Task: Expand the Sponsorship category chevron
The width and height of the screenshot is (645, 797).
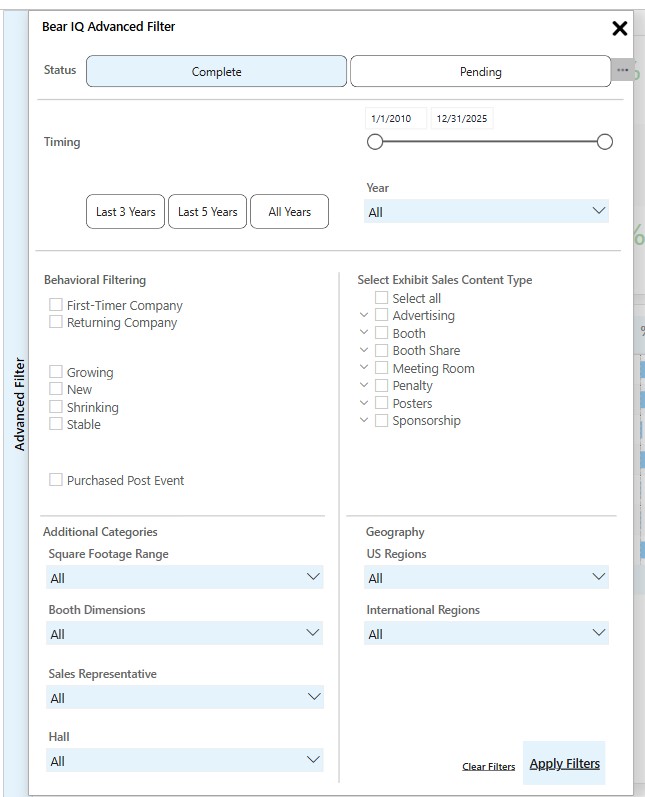Action: click(x=364, y=421)
